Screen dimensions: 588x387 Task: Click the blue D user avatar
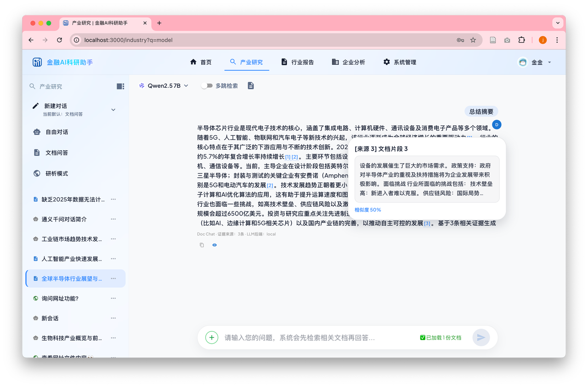pyautogui.click(x=497, y=125)
